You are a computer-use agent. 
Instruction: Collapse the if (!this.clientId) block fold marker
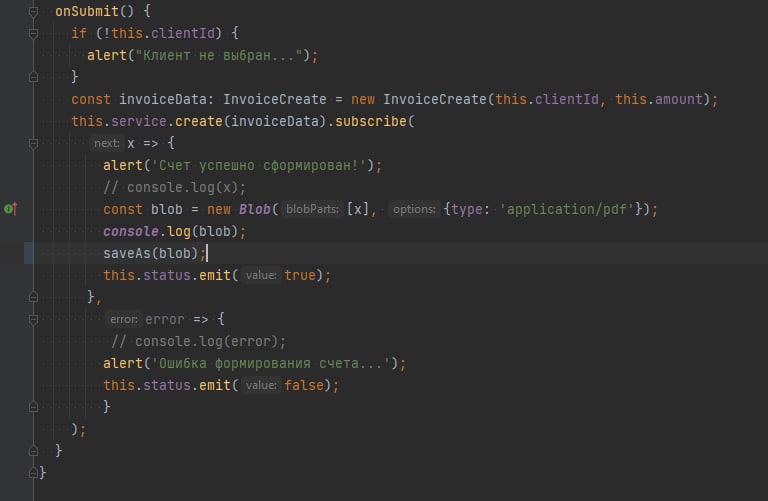pyautogui.click(x=33, y=33)
